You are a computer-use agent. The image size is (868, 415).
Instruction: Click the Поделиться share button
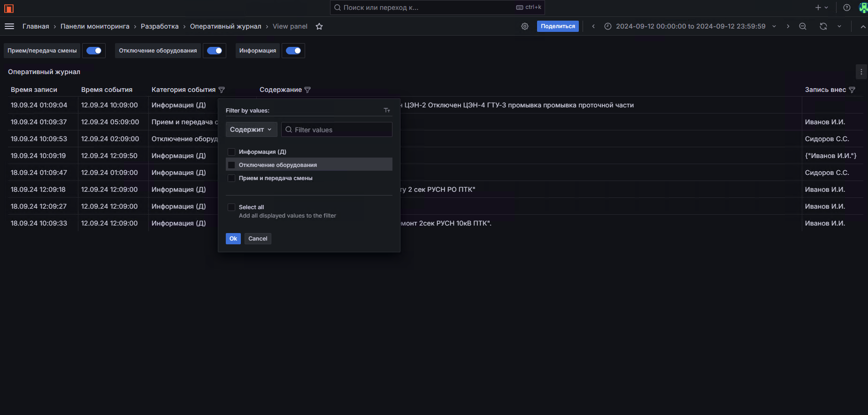(x=558, y=26)
